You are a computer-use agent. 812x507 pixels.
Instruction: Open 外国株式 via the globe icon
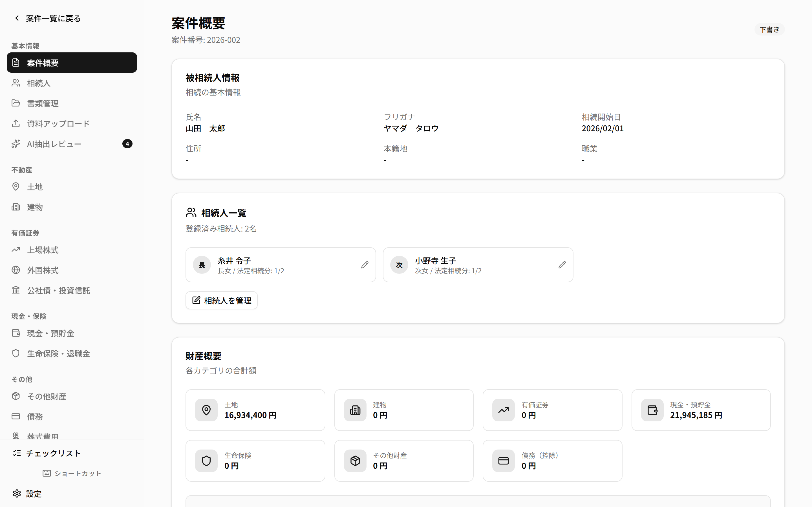[16, 270]
